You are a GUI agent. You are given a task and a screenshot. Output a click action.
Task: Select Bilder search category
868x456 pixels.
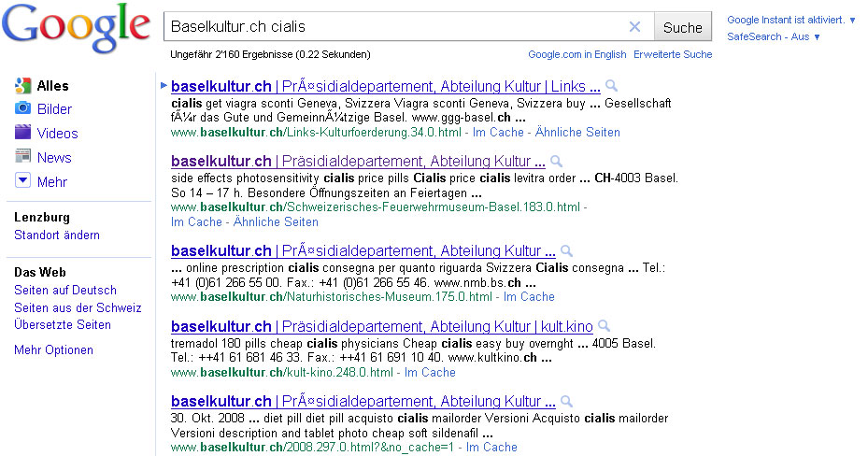(x=54, y=109)
